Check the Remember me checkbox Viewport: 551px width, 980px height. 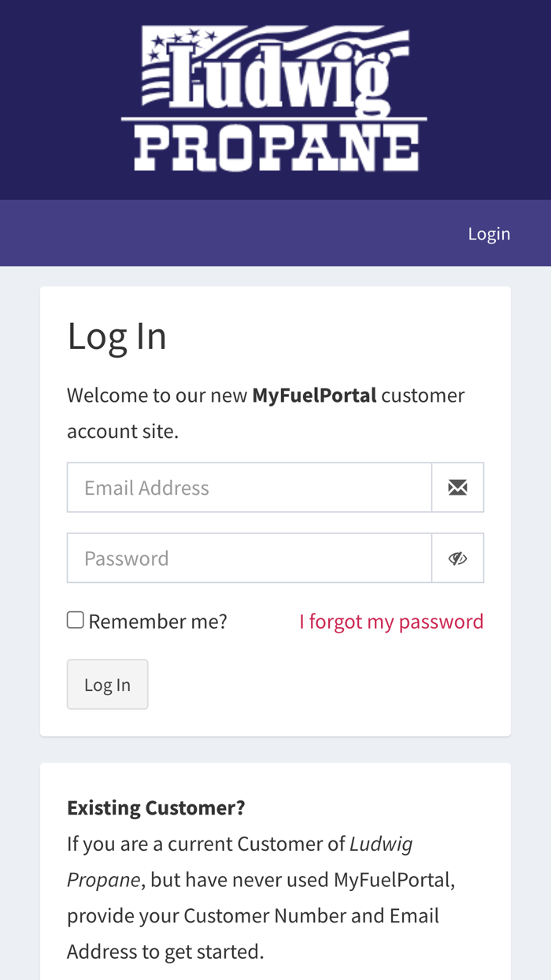76,620
